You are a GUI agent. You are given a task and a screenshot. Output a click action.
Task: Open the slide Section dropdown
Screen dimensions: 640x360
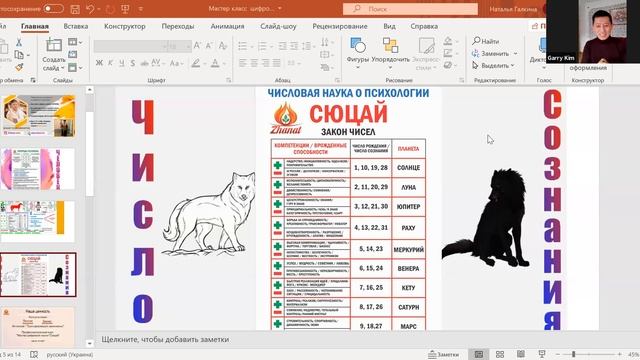75,67
